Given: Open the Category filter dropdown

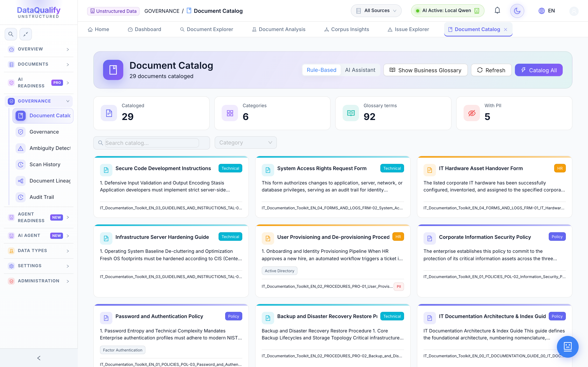Looking at the screenshot, I should click(x=245, y=143).
